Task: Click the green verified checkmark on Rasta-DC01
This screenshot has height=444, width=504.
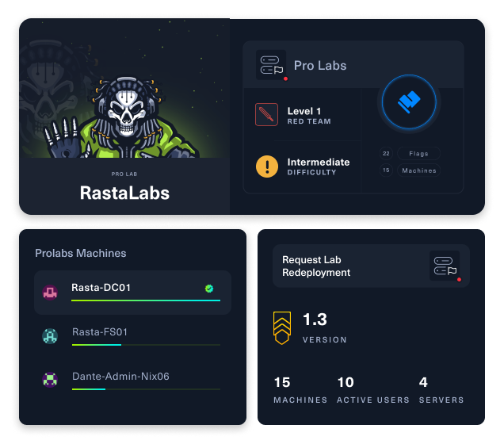Action: click(209, 289)
